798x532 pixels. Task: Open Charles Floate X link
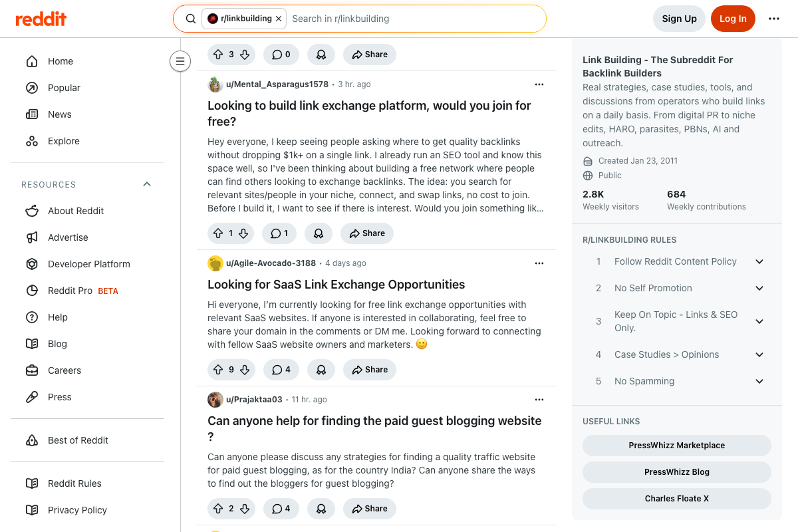coord(677,499)
